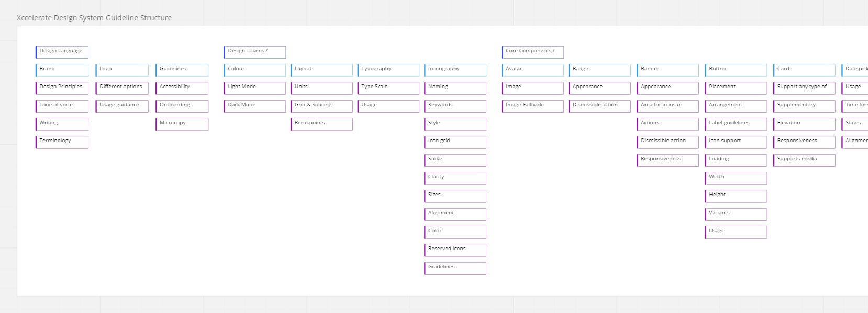The height and width of the screenshot is (313, 868).
Task: Click the Sizes card
Action: [x=455, y=196]
